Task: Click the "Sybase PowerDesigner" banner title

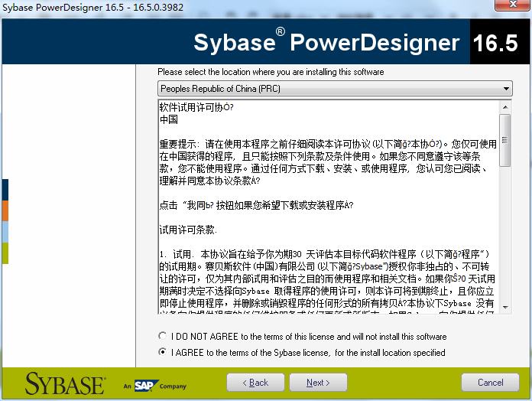Action: 326,43
